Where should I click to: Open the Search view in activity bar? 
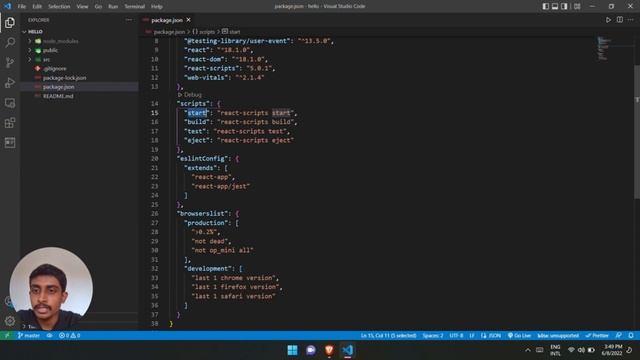tap(10, 42)
